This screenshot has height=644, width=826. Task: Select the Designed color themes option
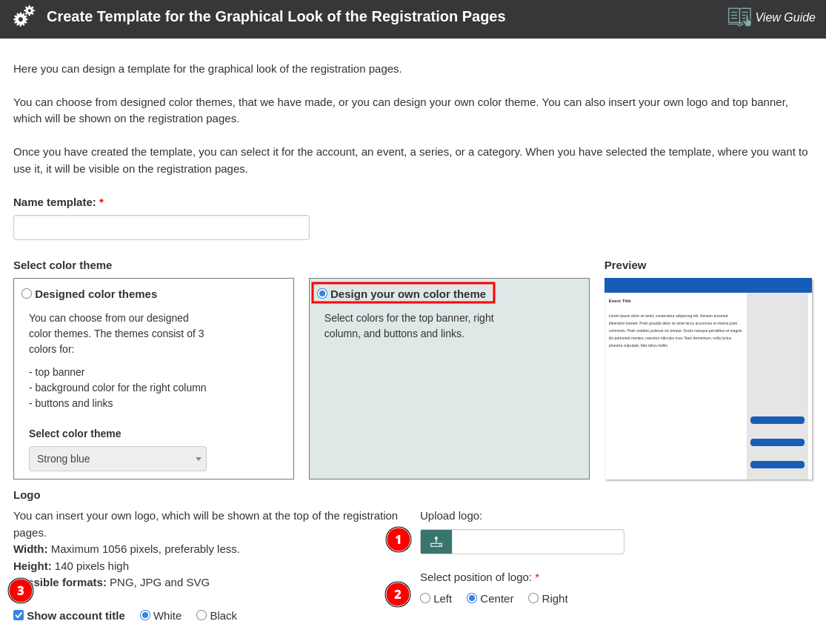coord(27,293)
